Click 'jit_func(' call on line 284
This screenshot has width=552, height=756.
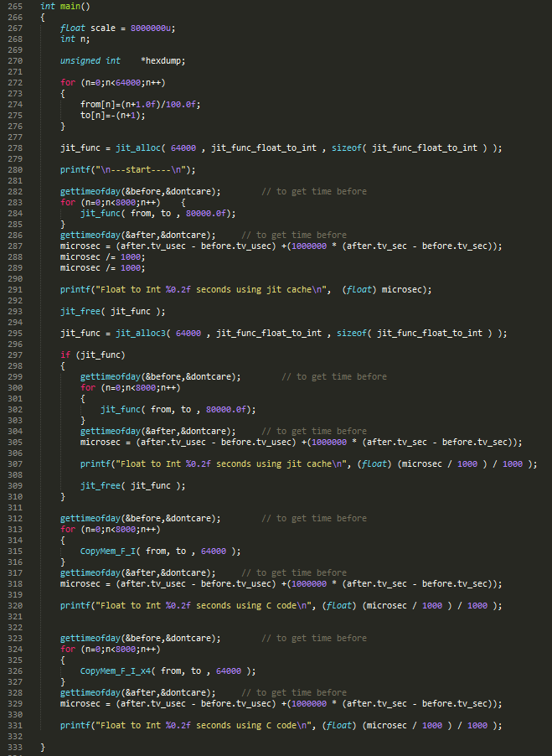click(x=103, y=213)
